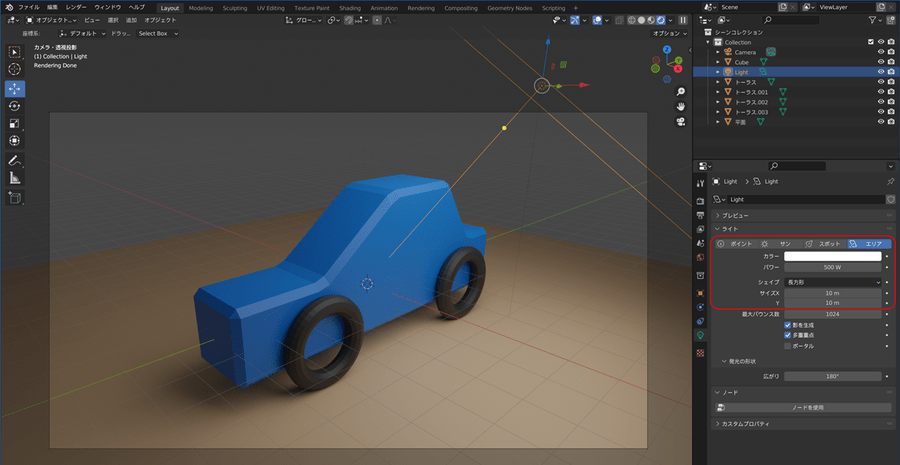
Task: Select the Cursor tool in the toolbar
Action: (x=15, y=70)
